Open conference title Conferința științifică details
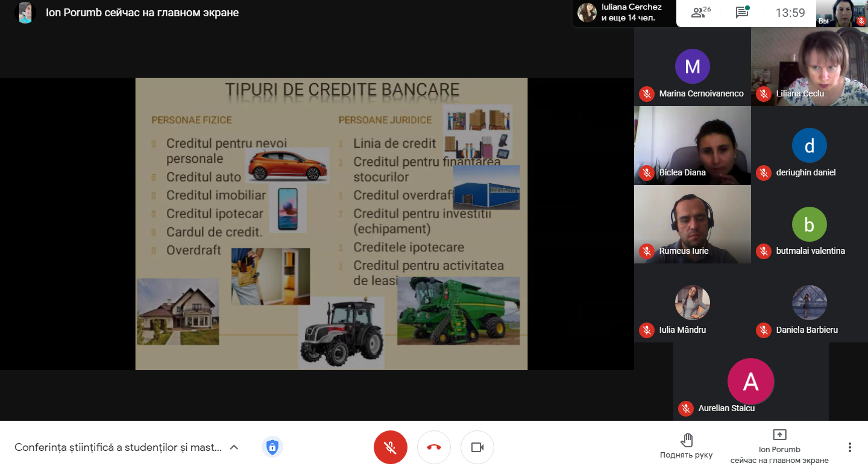 pos(118,447)
